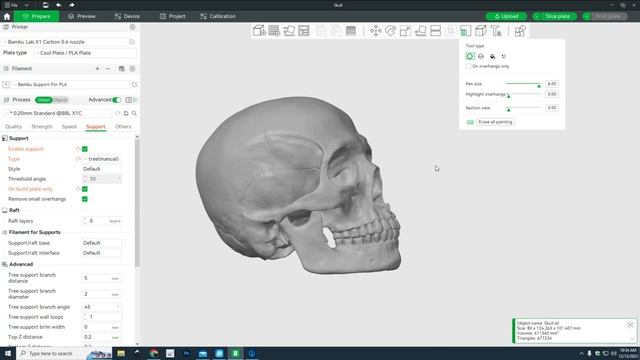Open the Tree support branch angle dropdown

(x=102, y=307)
